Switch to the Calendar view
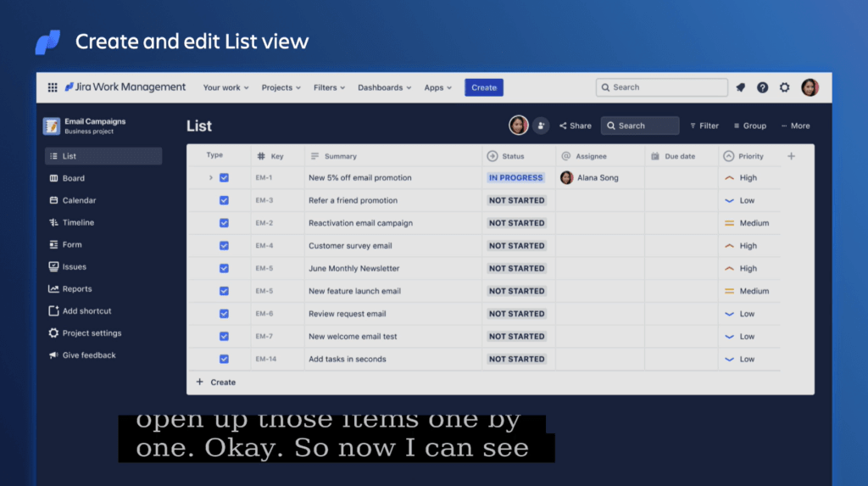The width and height of the screenshot is (868, 486). click(79, 200)
